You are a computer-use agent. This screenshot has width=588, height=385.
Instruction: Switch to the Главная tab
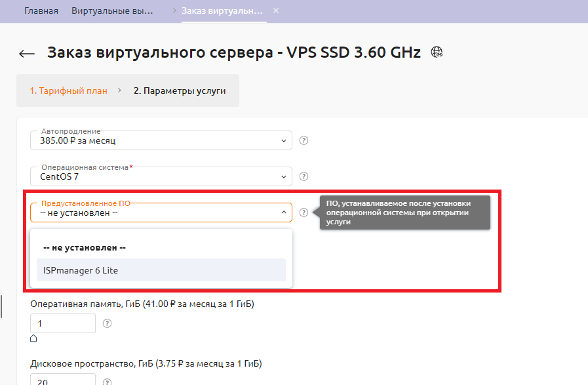41,11
